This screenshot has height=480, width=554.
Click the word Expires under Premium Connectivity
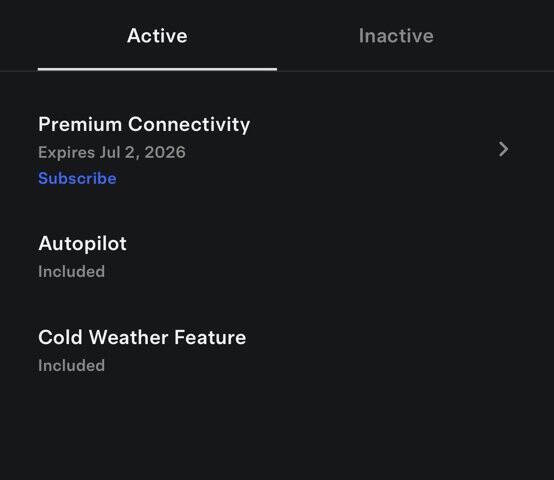(67, 153)
